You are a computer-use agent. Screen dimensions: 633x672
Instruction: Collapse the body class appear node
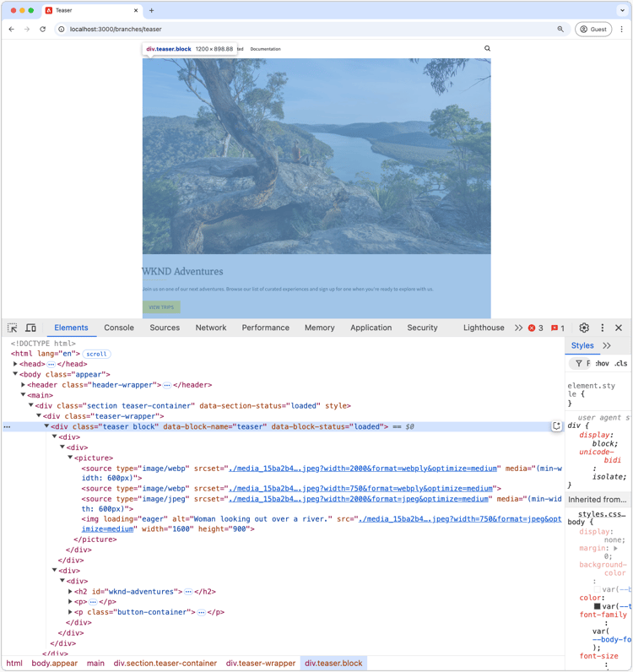15,374
